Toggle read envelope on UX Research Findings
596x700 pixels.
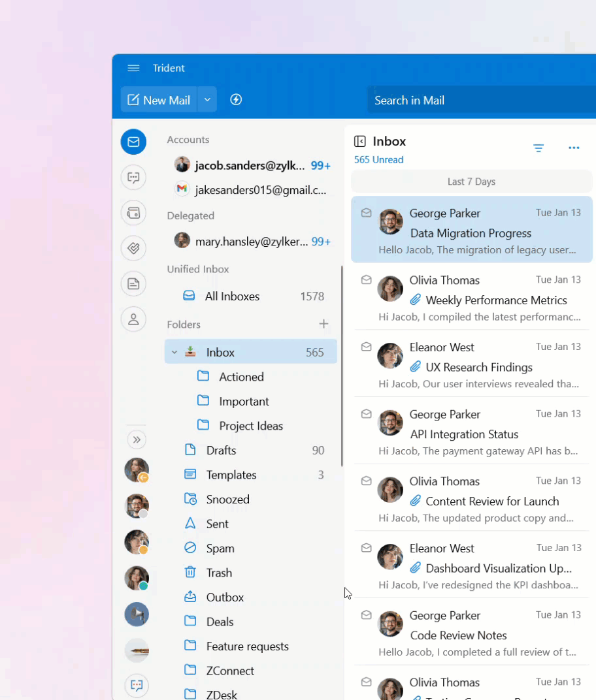[x=367, y=347]
